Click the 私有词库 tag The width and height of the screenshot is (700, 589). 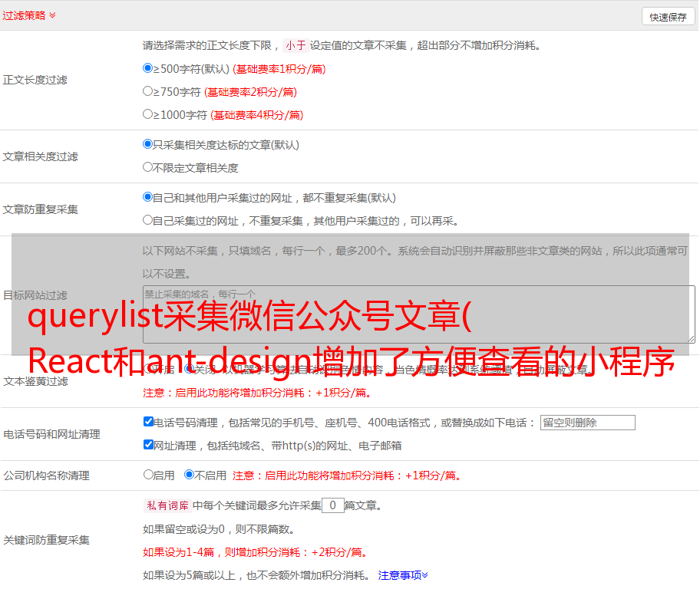tap(166, 505)
